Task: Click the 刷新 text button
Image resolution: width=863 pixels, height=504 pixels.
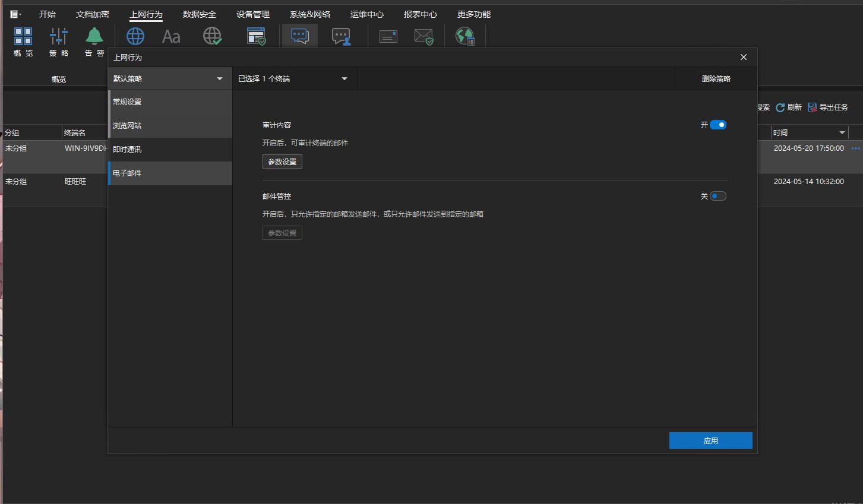Action: [795, 107]
